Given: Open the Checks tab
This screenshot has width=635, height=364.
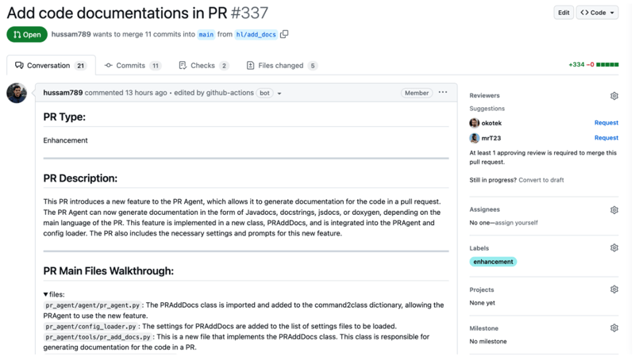Looking at the screenshot, I should 204,66.
